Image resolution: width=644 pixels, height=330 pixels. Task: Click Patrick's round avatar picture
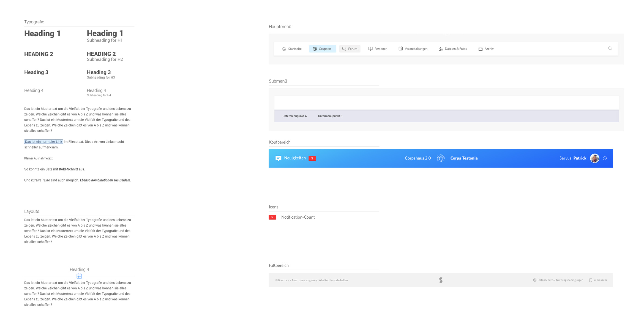(594, 158)
